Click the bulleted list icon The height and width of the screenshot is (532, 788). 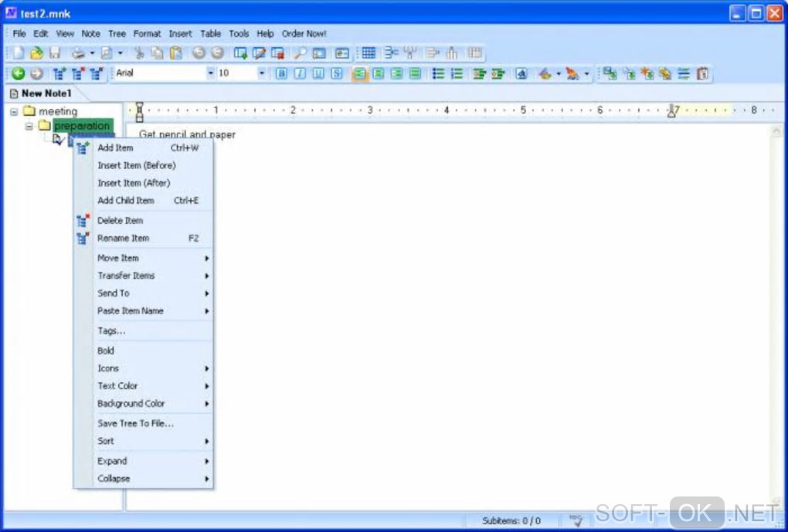tap(438, 73)
